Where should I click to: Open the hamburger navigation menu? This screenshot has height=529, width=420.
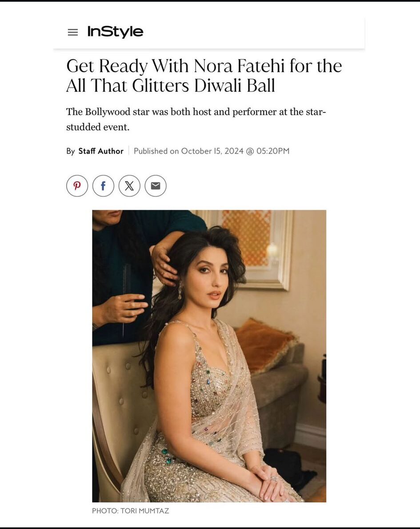click(x=73, y=32)
